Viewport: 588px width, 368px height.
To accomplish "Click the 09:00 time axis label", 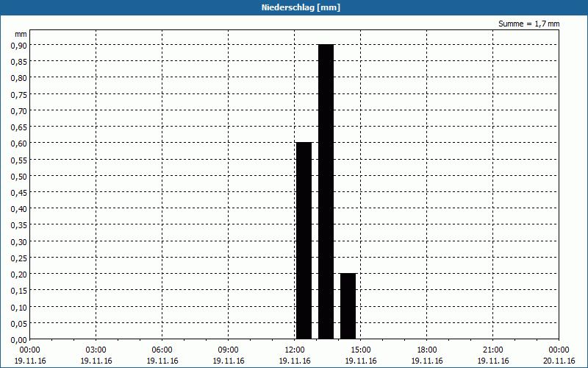I will click(229, 350).
